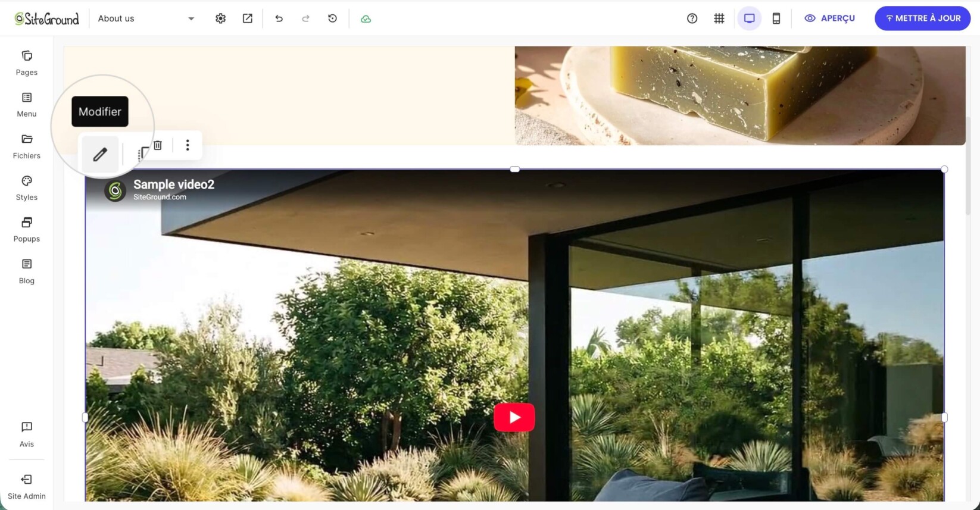Viewport: 980px width, 510px height.
Task: Check the cloud save status icon
Action: [x=366, y=18]
